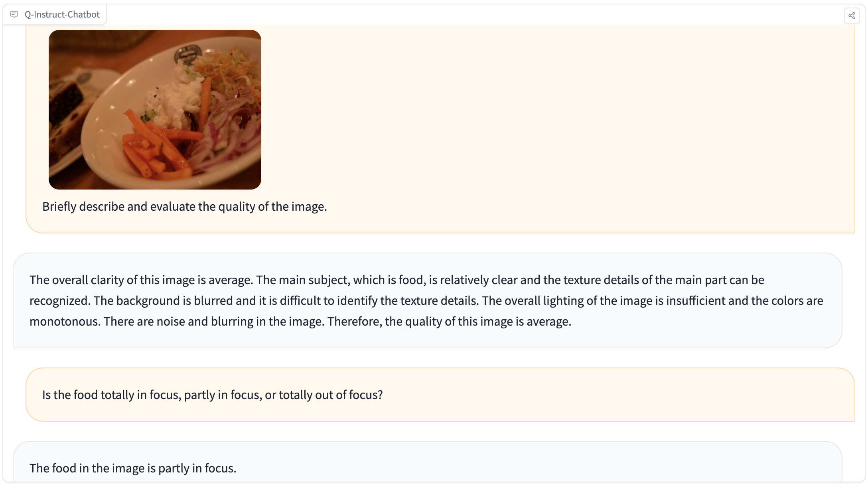Click the prompt 'Briefly describe and evaluate the quality'
Image resolution: width=868 pixels, height=486 pixels.
tap(185, 206)
